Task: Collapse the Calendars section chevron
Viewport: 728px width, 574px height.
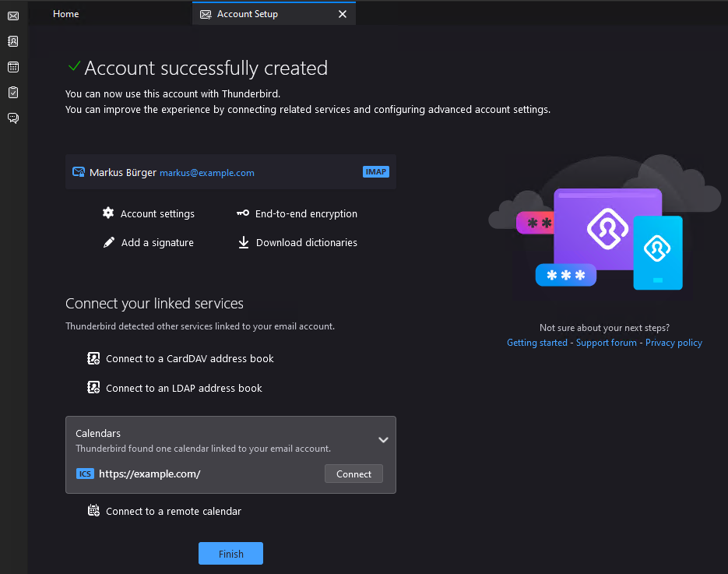Action: click(x=383, y=439)
